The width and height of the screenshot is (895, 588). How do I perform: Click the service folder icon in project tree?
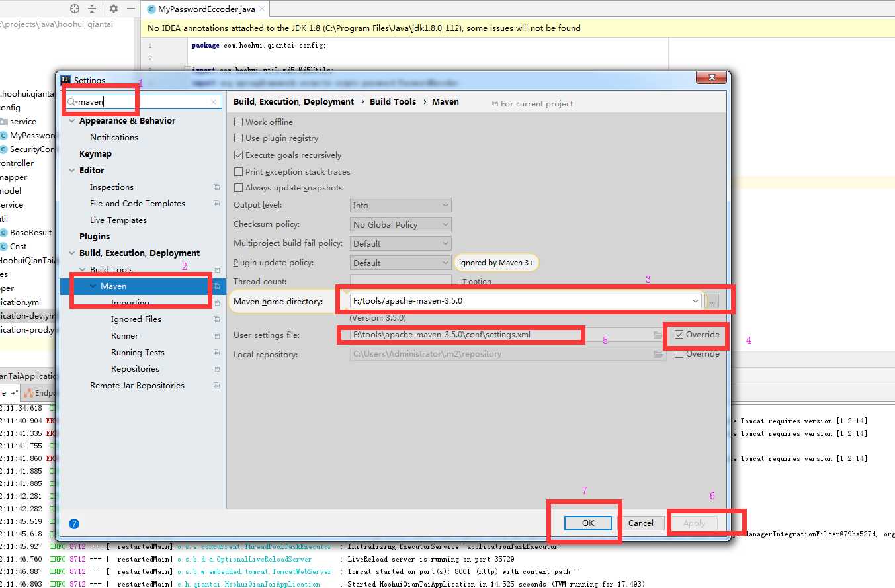pyautogui.click(x=3, y=122)
